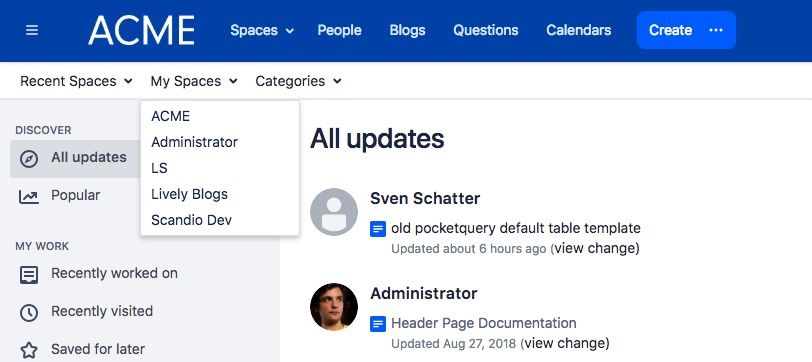
Task: Click the Create button
Action: coord(670,30)
